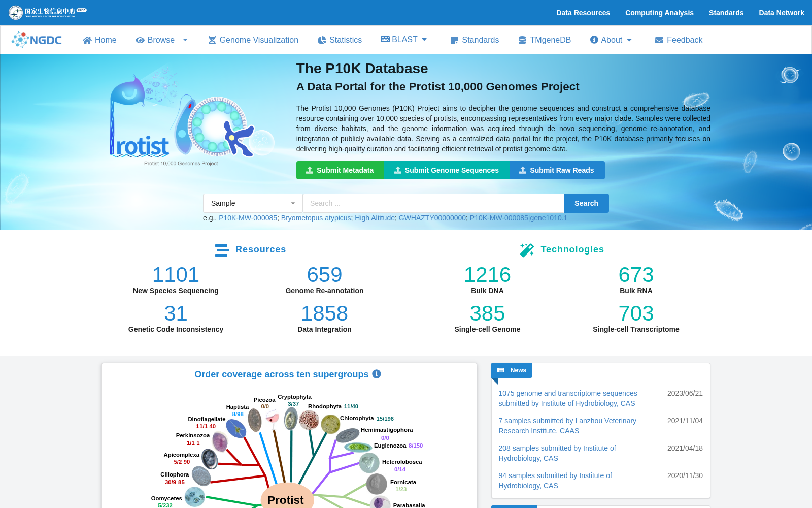Click the Resources list icon
This screenshot has width=812, height=508.
222,250
